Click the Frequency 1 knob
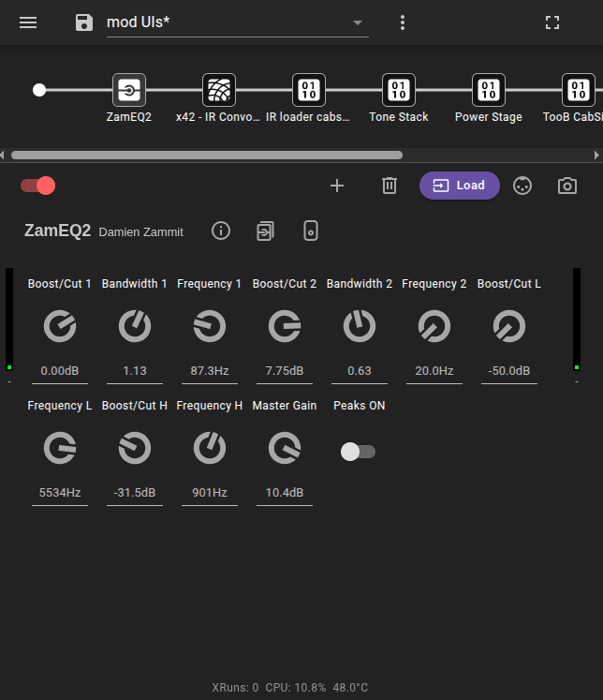603x700 pixels. coord(210,326)
